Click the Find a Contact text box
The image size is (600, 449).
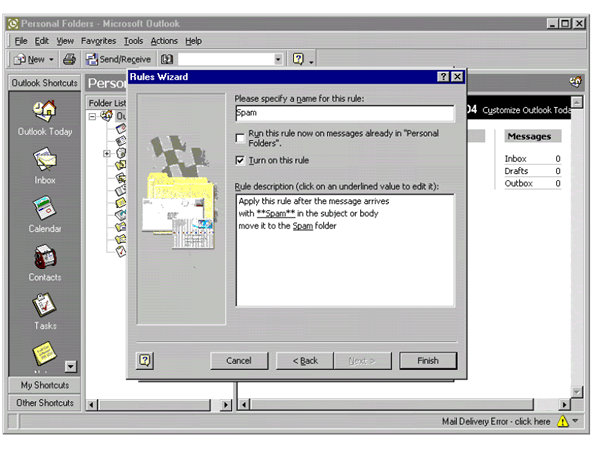click(226, 59)
